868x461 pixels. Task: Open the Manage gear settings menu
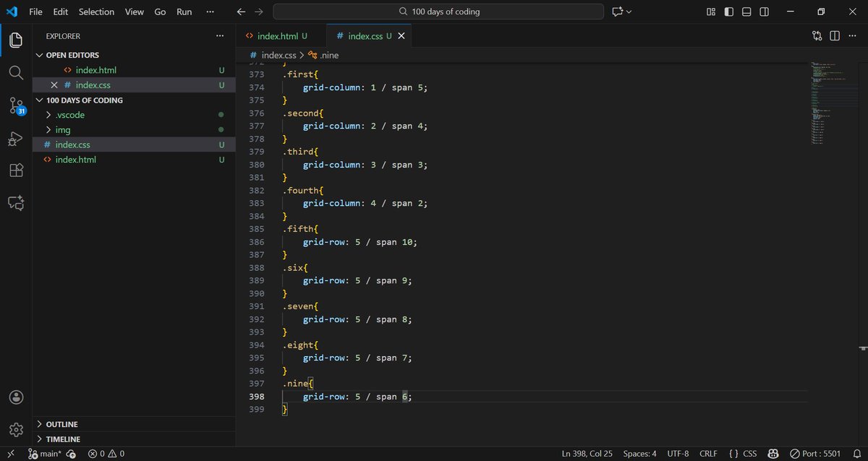pos(16,429)
